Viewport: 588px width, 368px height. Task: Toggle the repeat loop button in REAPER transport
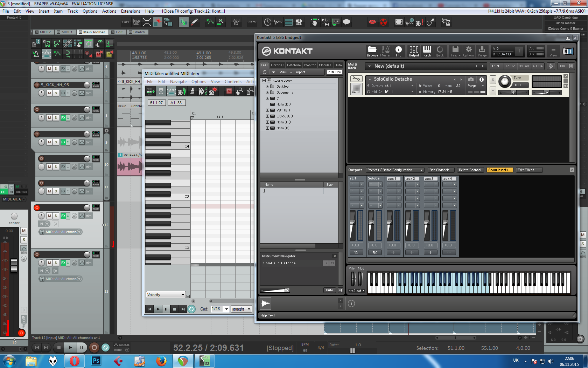(105, 348)
